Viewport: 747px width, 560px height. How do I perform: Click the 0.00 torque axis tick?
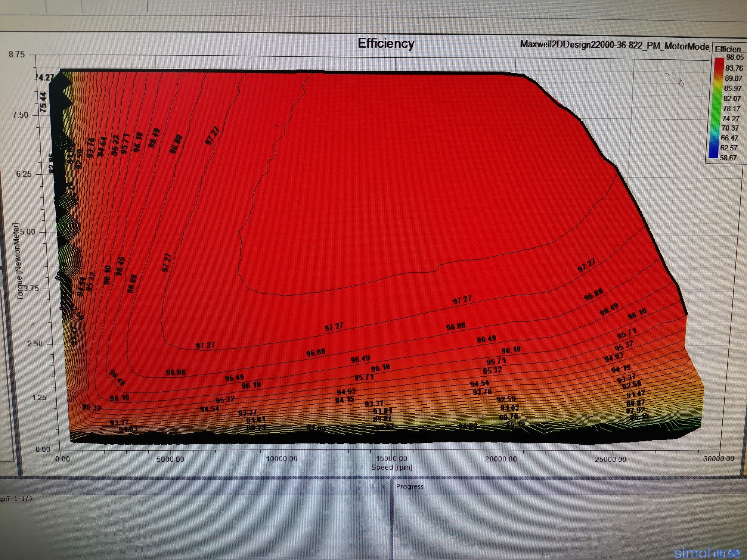pyautogui.click(x=43, y=449)
